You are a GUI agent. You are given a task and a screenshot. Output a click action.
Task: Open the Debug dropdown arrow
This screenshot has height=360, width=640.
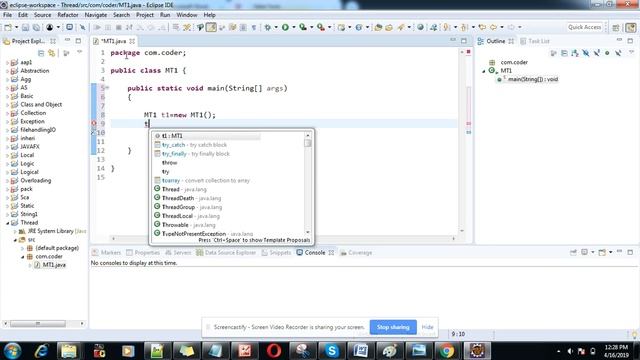(x=276, y=27)
